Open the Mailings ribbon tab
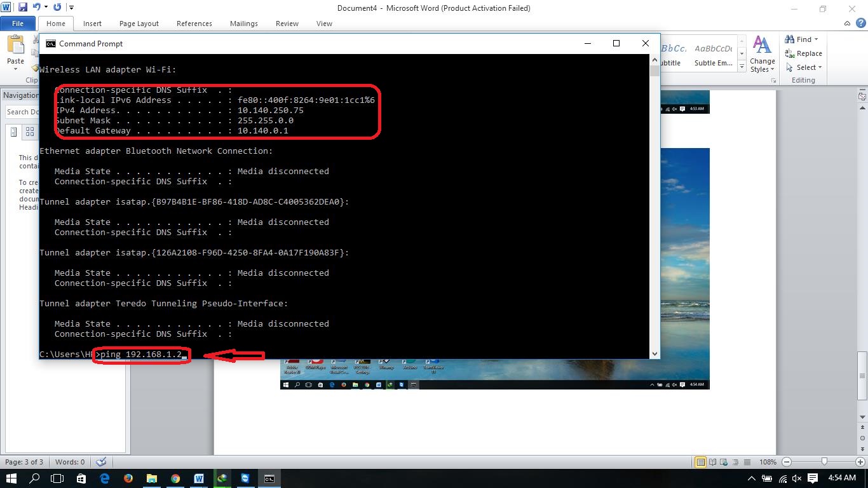The height and width of the screenshot is (488, 868). [x=244, y=24]
